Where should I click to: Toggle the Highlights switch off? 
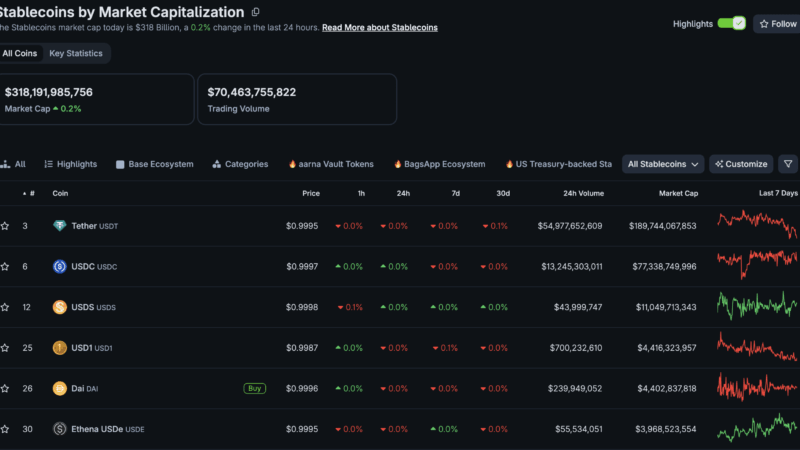pos(732,23)
